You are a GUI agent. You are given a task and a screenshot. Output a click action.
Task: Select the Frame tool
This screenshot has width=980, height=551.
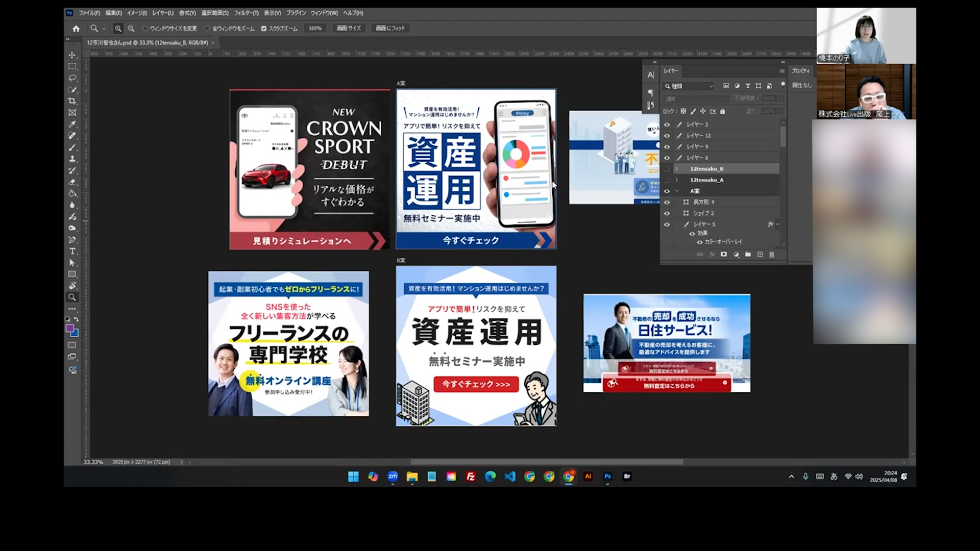(x=72, y=113)
